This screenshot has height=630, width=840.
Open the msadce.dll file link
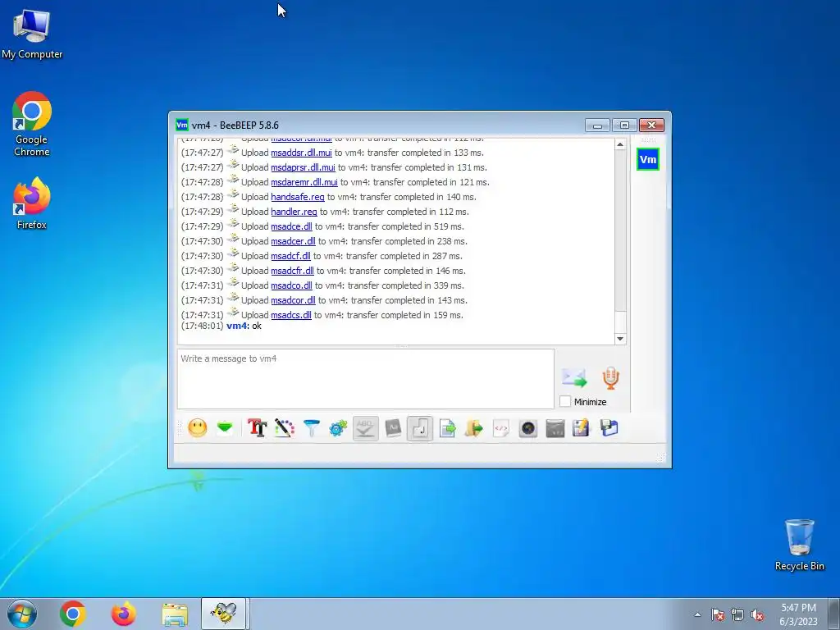(x=291, y=226)
